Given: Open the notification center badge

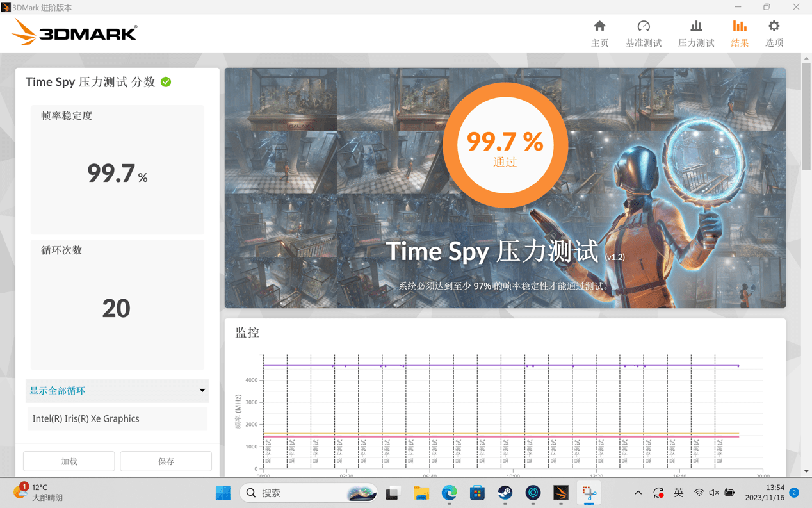Looking at the screenshot, I should 794,493.
